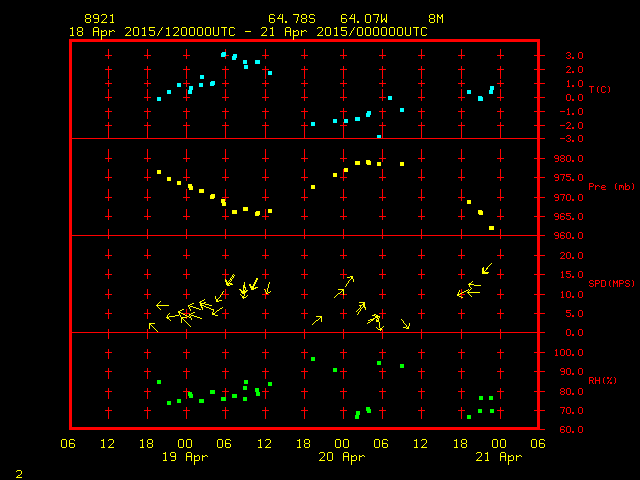Select the 21 Apr date label
The height and width of the screenshot is (480, 640).
[497, 457]
